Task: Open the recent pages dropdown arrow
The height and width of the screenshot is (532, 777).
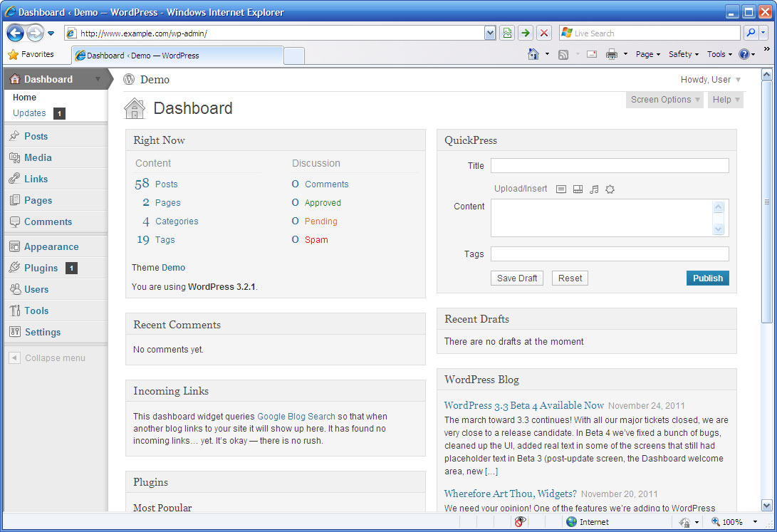Action: [51, 33]
